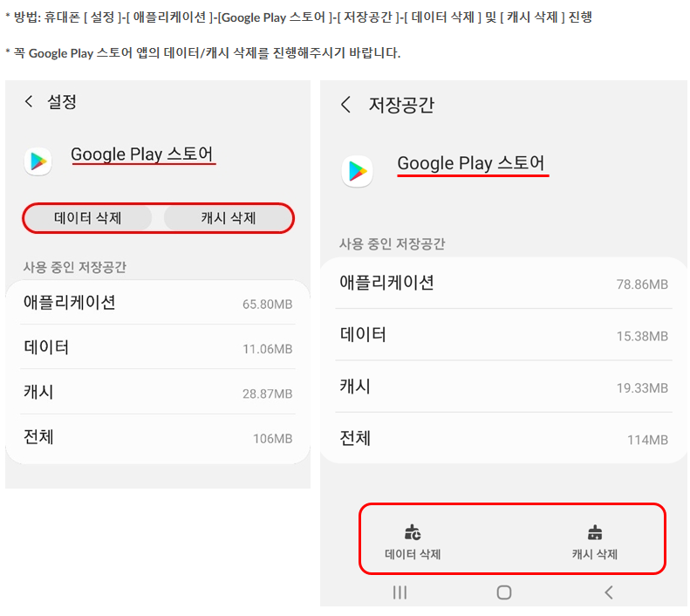This screenshot has width=690, height=616.
Task: Tap Google Play icon on 설정 screen
Action: pyautogui.click(x=38, y=161)
